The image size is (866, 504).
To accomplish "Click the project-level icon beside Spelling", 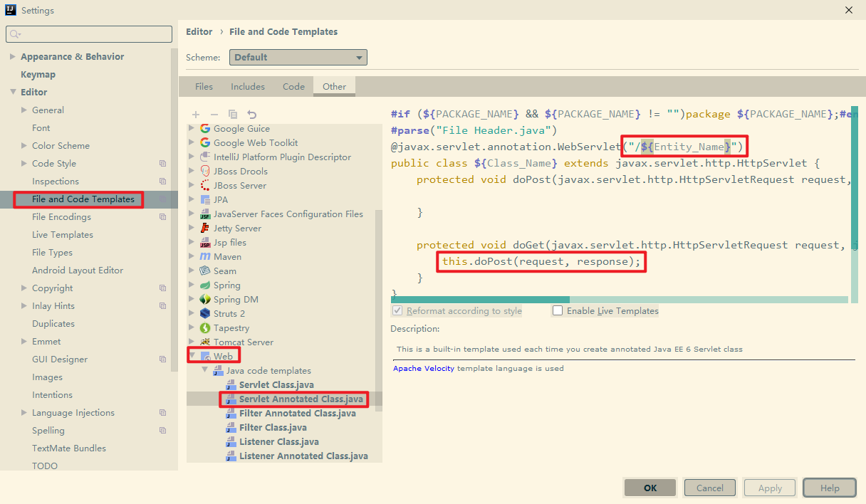I will (x=162, y=431).
